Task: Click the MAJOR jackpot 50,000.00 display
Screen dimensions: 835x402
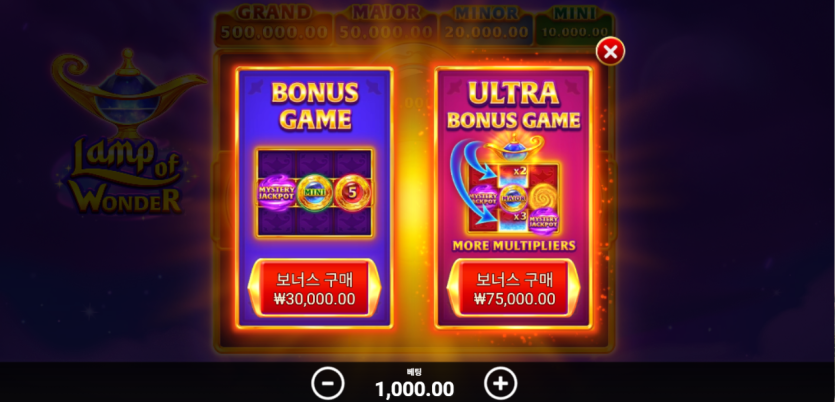Action: pyautogui.click(x=386, y=24)
